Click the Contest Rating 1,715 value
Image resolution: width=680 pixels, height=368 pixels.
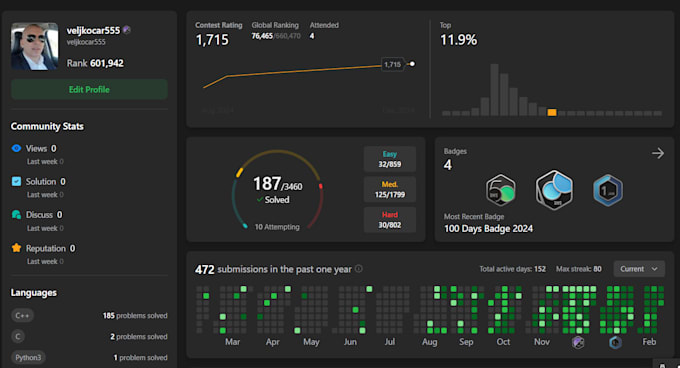click(x=212, y=40)
